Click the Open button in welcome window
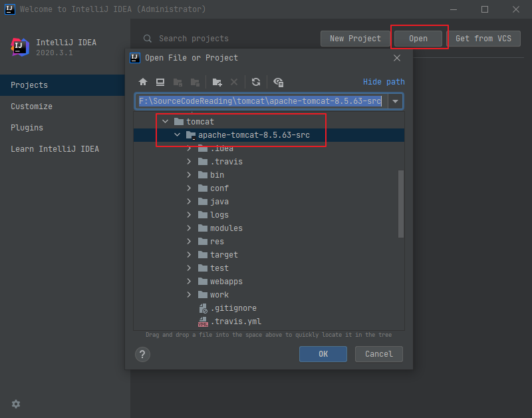Screen dimensions: 532x418 418,39
